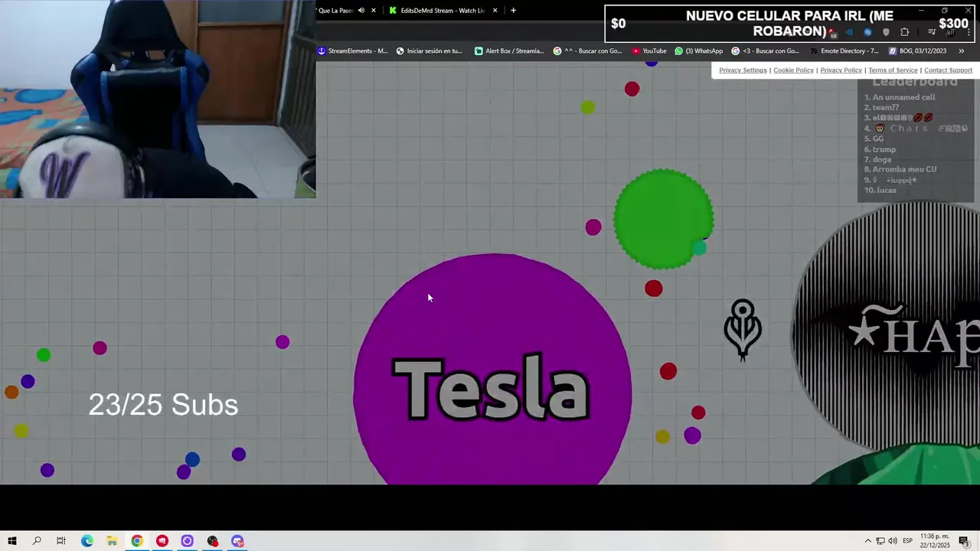Open Task View on the taskbar

pos(61,541)
